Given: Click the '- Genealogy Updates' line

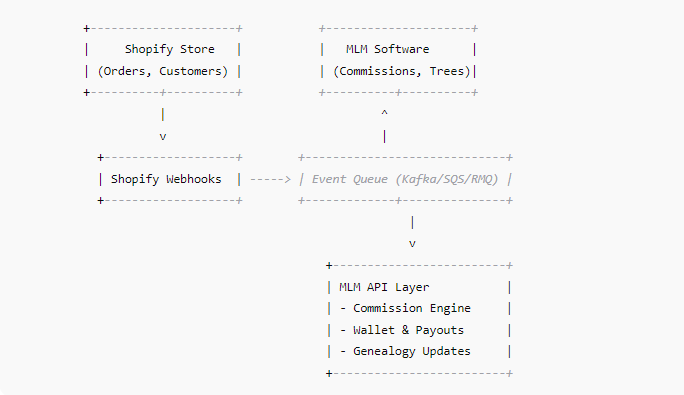Looking at the screenshot, I should click(405, 351).
